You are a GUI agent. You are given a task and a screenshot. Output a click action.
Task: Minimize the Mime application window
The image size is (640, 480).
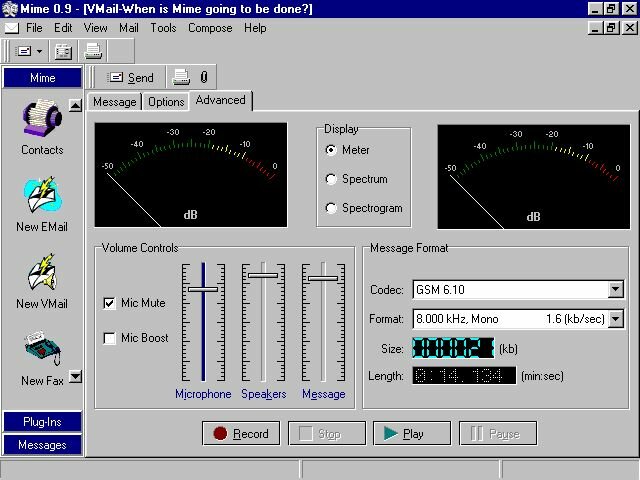[x=596, y=9]
